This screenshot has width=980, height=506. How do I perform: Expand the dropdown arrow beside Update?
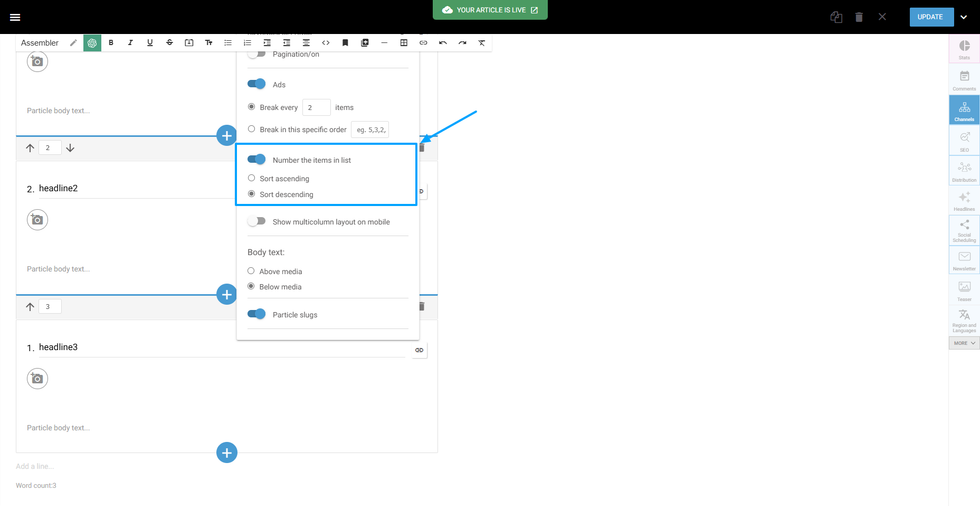tap(964, 17)
